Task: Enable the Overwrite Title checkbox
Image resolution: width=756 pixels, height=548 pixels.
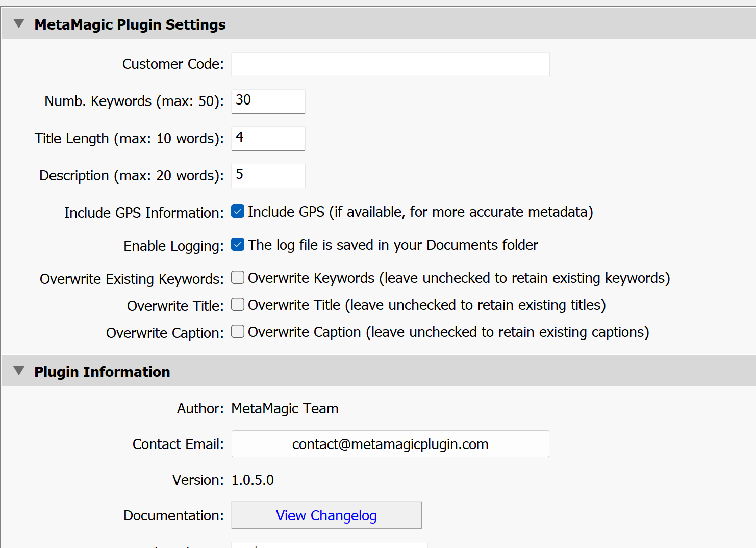Action: tap(238, 304)
